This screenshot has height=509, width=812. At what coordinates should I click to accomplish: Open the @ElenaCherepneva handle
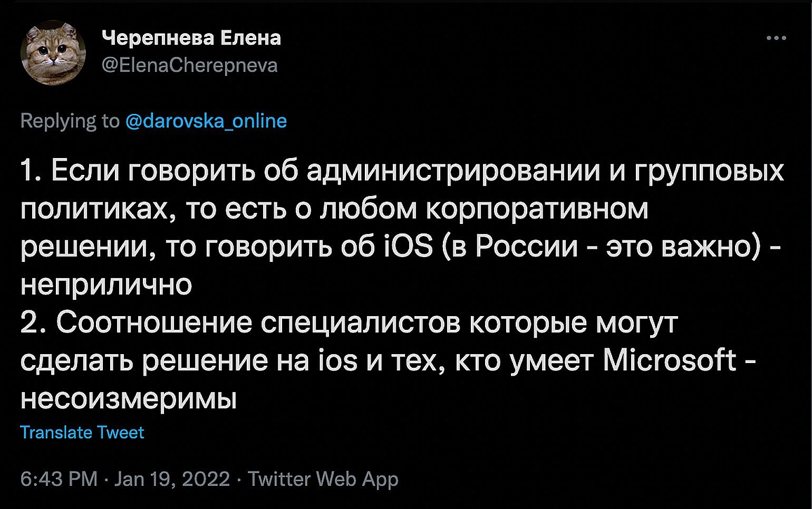[x=189, y=65]
